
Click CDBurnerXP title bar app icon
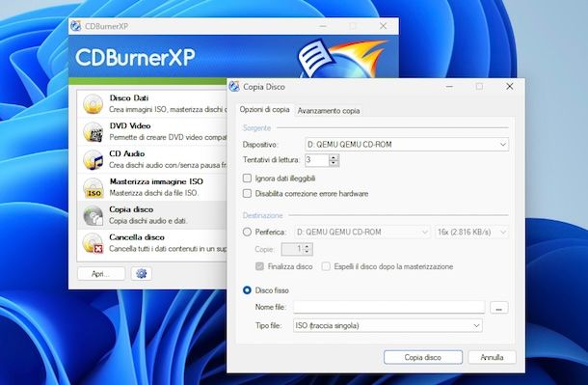pyautogui.click(x=76, y=26)
